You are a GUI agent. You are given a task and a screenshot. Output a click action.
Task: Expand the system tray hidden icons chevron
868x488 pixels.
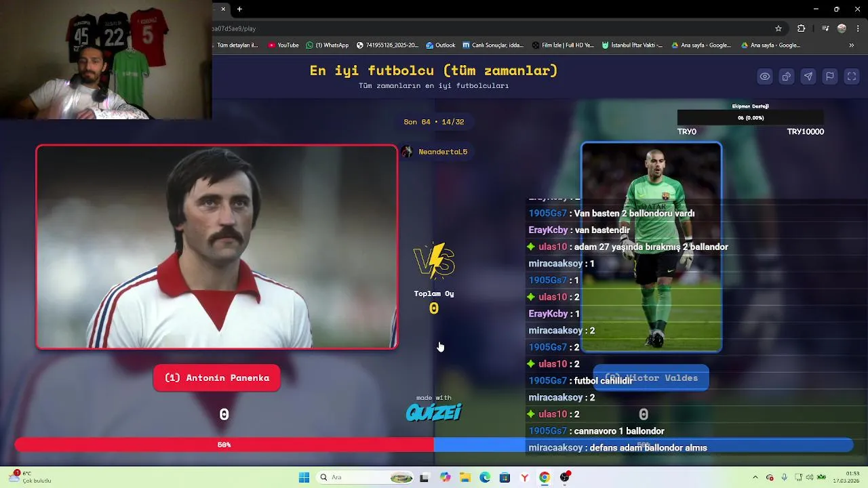coord(755,477)
